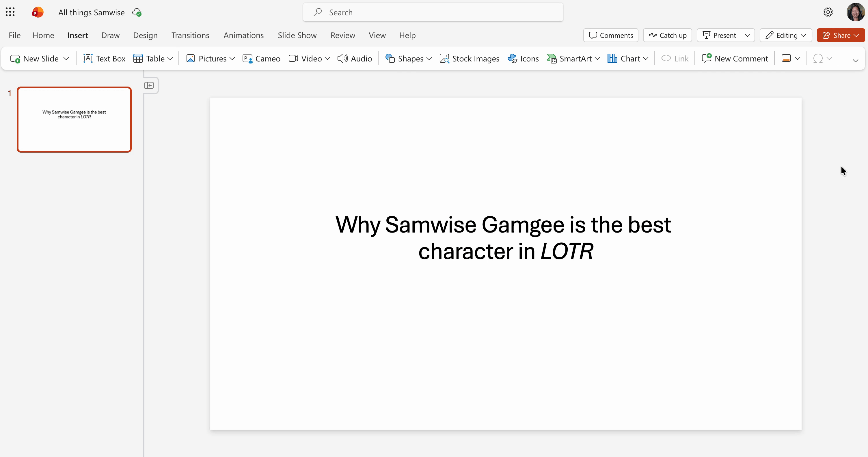Click the Search box
Screen dimensions: 868x457
433,12
